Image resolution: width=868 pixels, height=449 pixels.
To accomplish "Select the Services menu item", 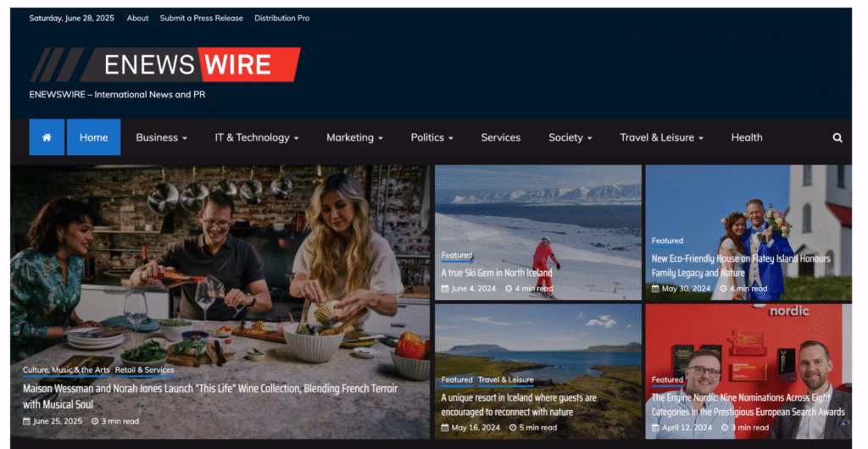I will [x=501, y=137].
